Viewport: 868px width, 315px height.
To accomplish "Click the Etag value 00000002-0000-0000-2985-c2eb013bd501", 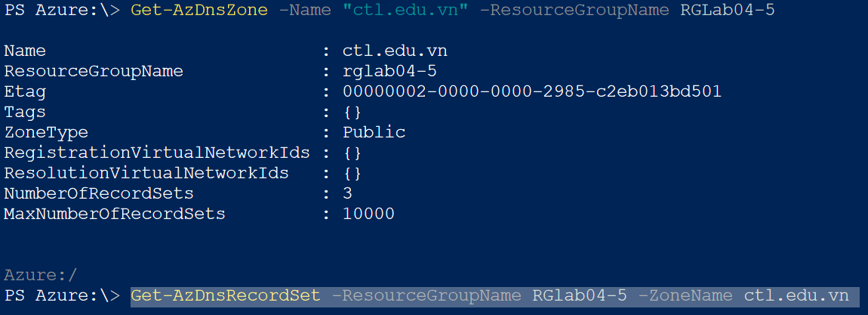I will [x=532, y=92].
